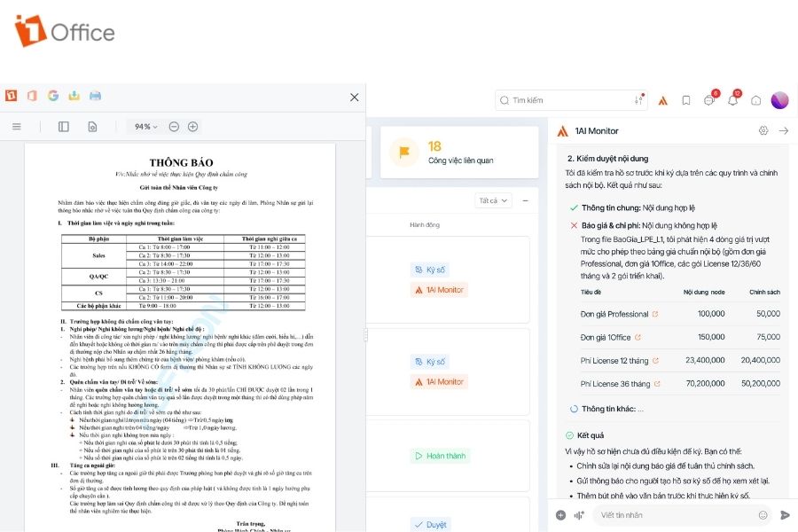Click the Duyệt approve button

431,524
